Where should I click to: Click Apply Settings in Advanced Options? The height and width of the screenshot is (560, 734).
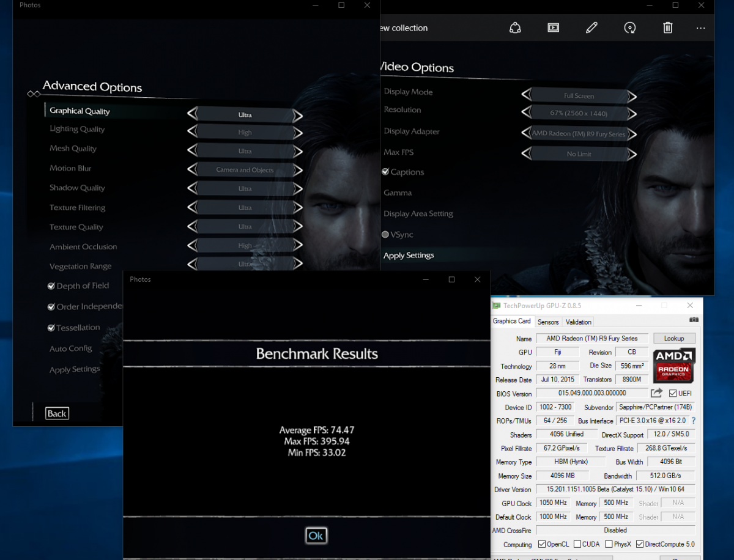[x=75, y=369]
